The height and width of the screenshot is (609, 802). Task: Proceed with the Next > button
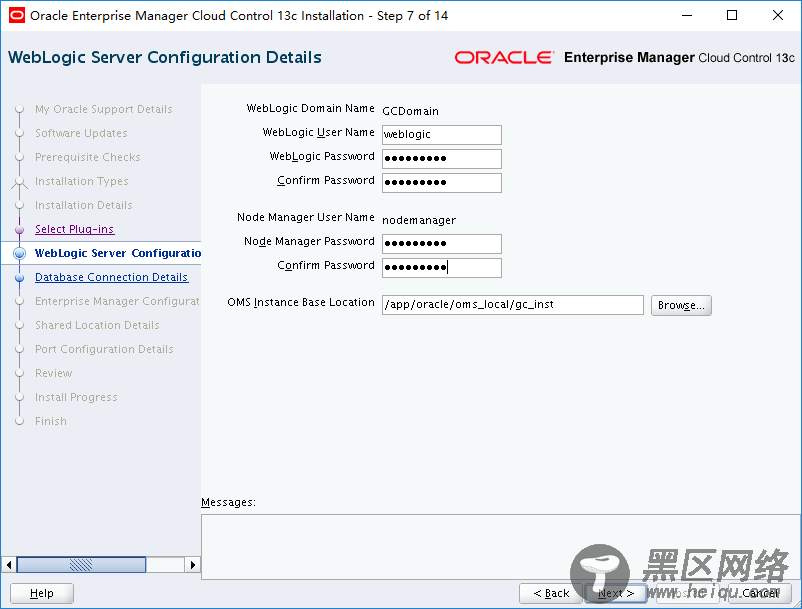coord(615,593)
